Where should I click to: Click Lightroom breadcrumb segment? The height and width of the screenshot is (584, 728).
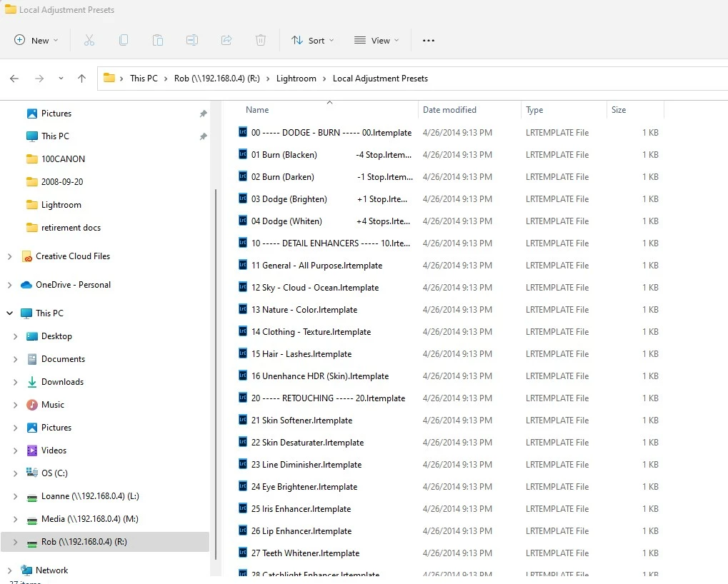coord(296,79)
